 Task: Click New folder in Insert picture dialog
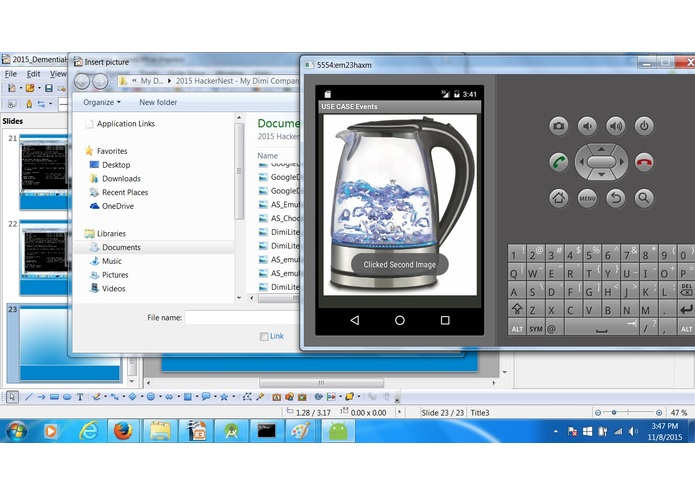click(158, 102)
